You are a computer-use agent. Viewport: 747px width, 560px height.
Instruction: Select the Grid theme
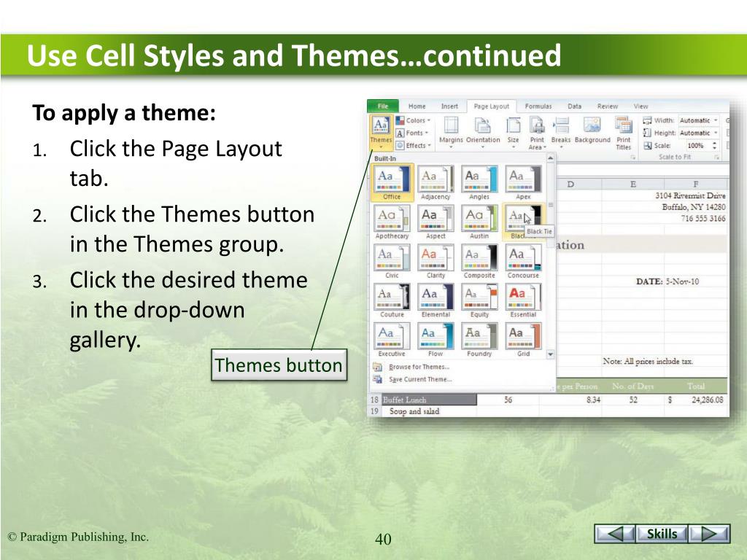click(x=523, y=340)
